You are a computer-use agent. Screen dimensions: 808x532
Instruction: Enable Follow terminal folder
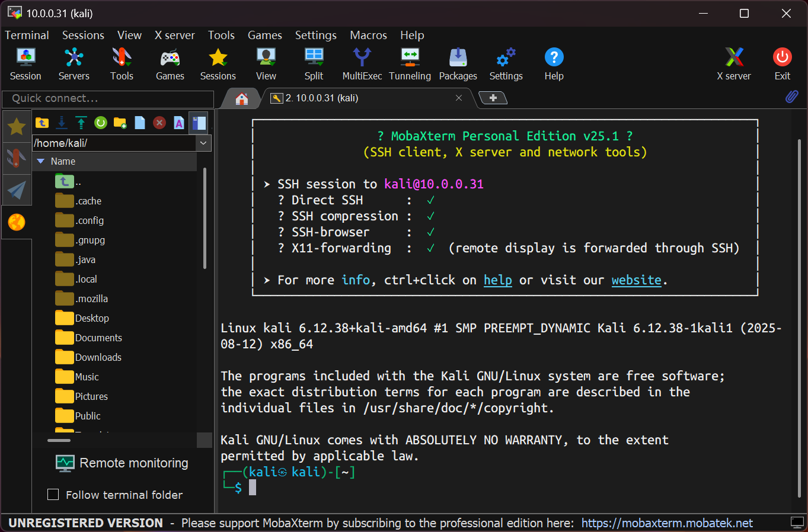click(x=53, y=495)
